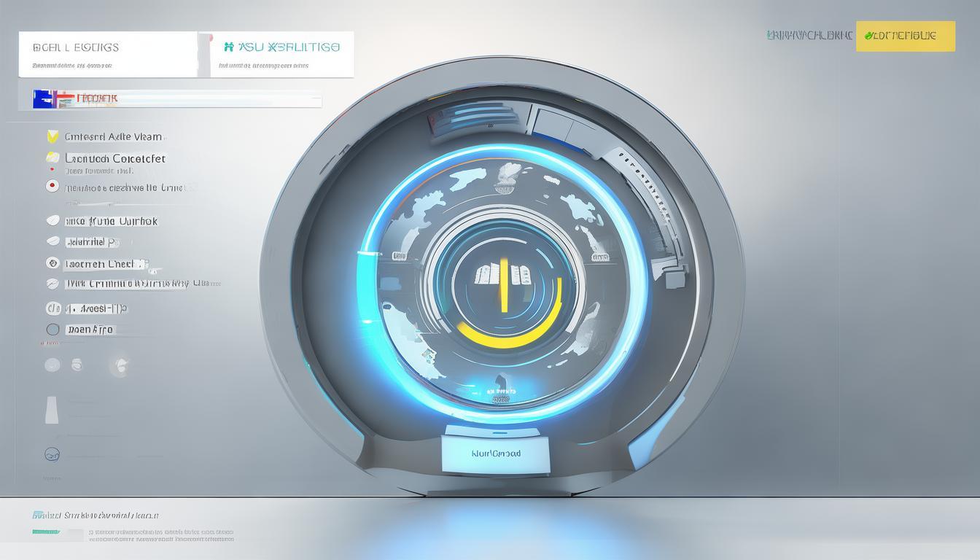980x560 pixels.
Task: Click the teal progress bar in the footer
Action: 46,532
